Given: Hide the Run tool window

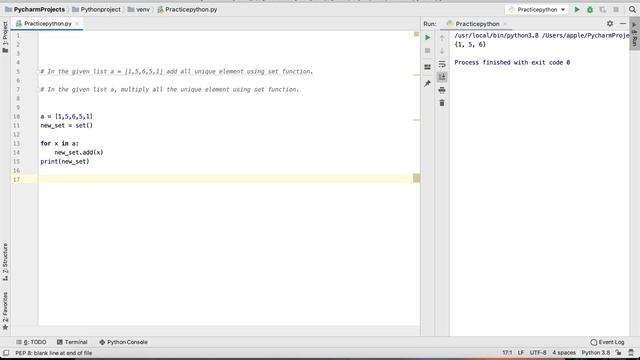Looking at the screenshot, I should [x=622, y=24].
